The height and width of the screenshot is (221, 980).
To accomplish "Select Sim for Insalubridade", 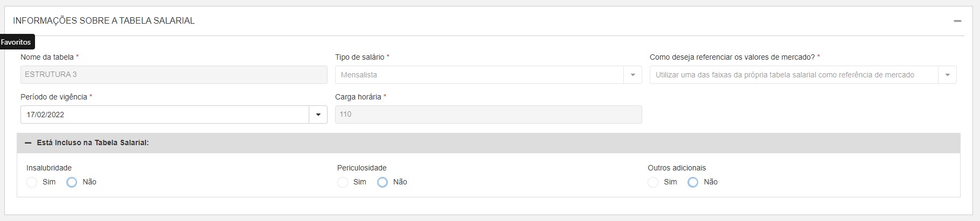I will 32,182.
